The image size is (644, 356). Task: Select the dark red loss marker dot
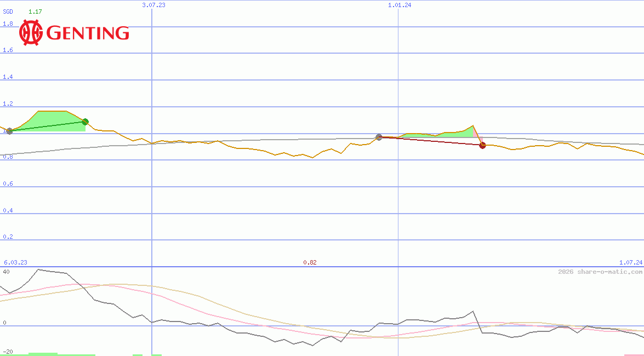coord(482,145)
